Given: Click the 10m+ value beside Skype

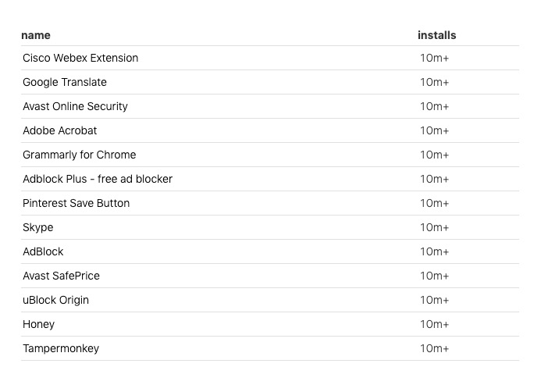Looking at the screenshot, I should 434,227.
